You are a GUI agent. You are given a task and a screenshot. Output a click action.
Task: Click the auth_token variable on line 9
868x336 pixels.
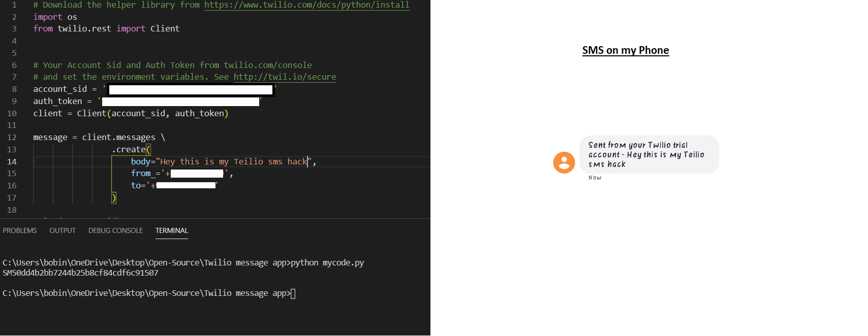coord(58,102)
